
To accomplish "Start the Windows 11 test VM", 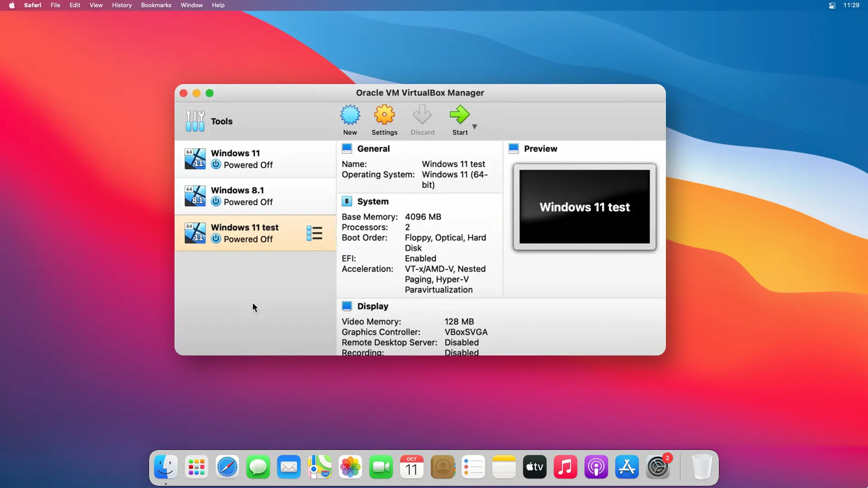I will pyautogui.click(x=460, y=119).
